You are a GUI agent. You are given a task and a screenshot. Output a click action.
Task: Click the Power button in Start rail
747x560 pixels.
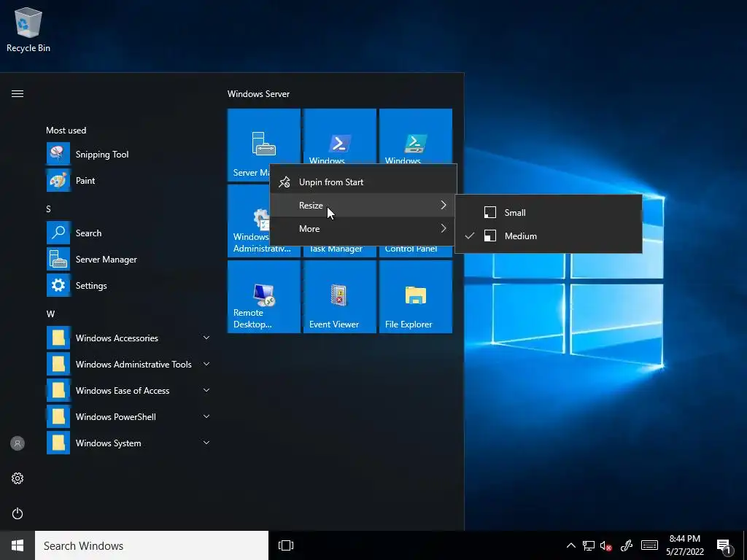(18, 513)
